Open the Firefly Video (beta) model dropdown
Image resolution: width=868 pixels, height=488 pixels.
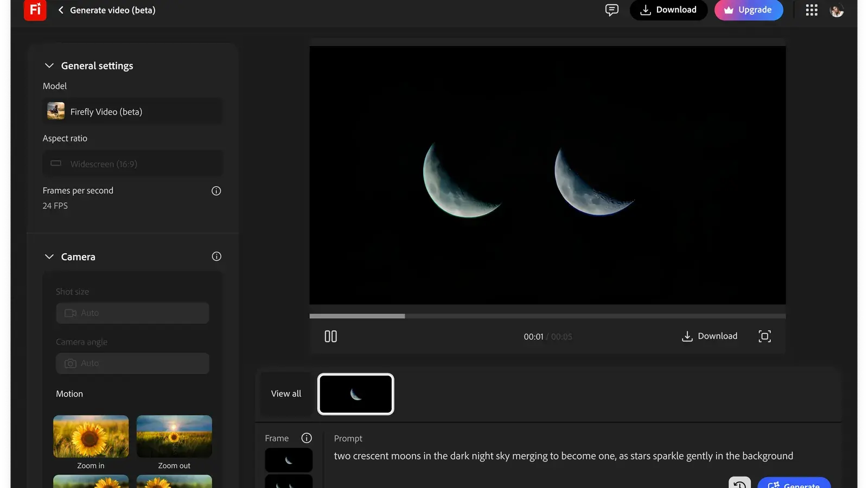(132, 111)
